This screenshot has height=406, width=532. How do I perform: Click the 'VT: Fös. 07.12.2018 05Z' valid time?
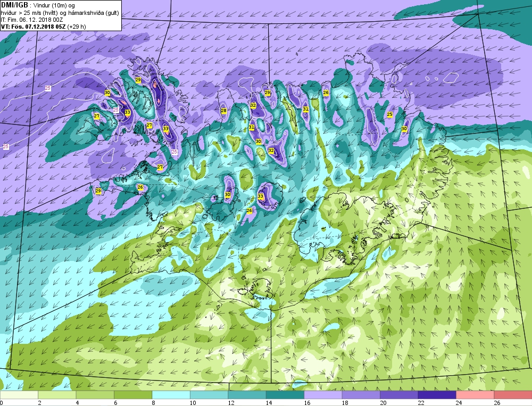click(33, 27)
